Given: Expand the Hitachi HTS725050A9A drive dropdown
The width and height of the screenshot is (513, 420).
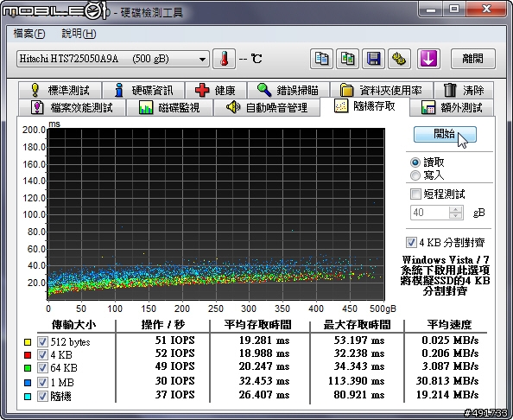Looking at the screenshot, I should click(x=113, y=59).
